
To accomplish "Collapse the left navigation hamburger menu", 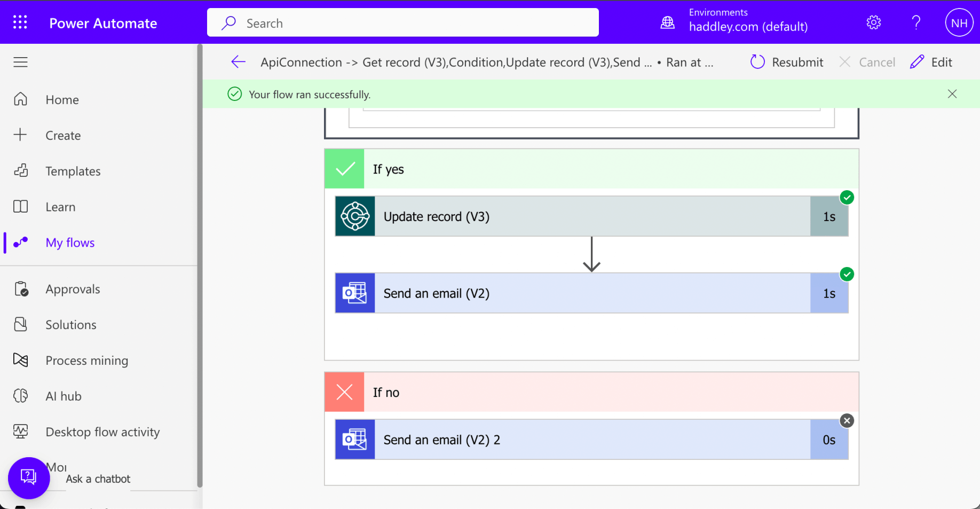I will click(x=21, y=62).
